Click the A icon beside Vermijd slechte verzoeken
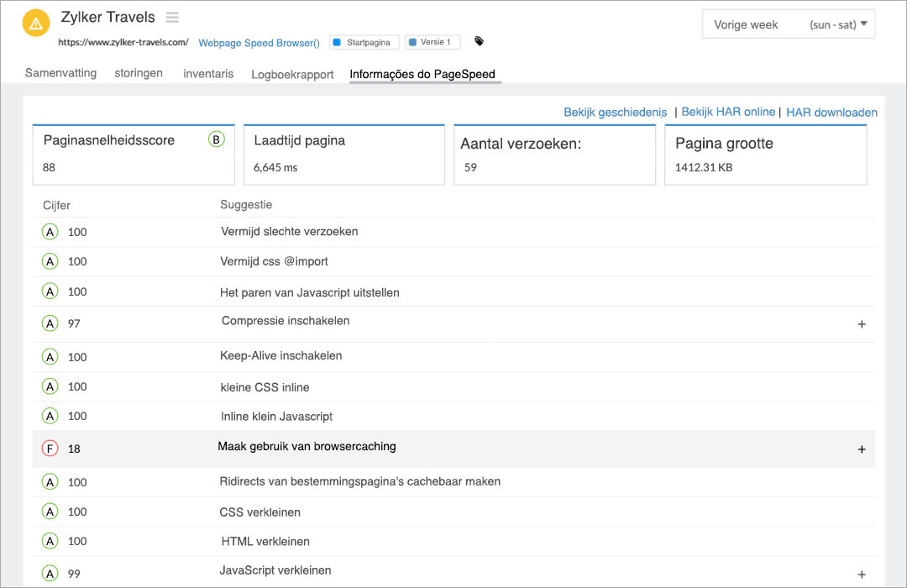This screenshot has width=907, height=588. (50, 231)
